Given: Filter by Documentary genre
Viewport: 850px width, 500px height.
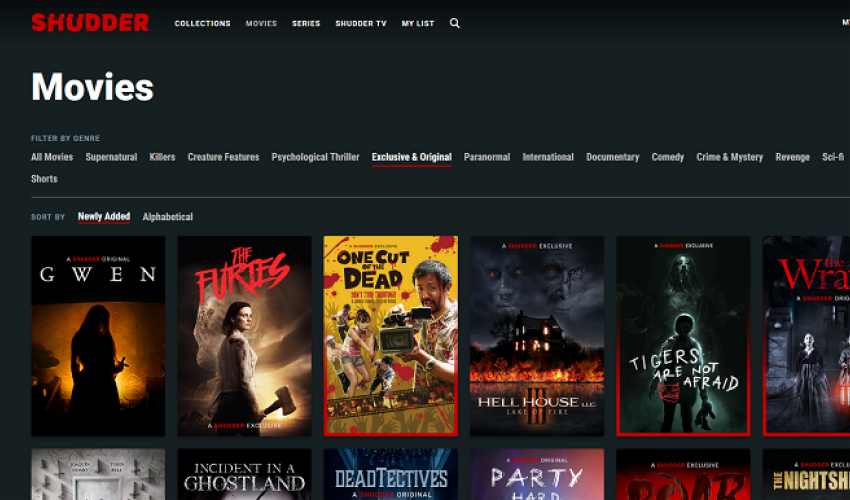Looking at the screenshot, I should [x=613, y=157].
